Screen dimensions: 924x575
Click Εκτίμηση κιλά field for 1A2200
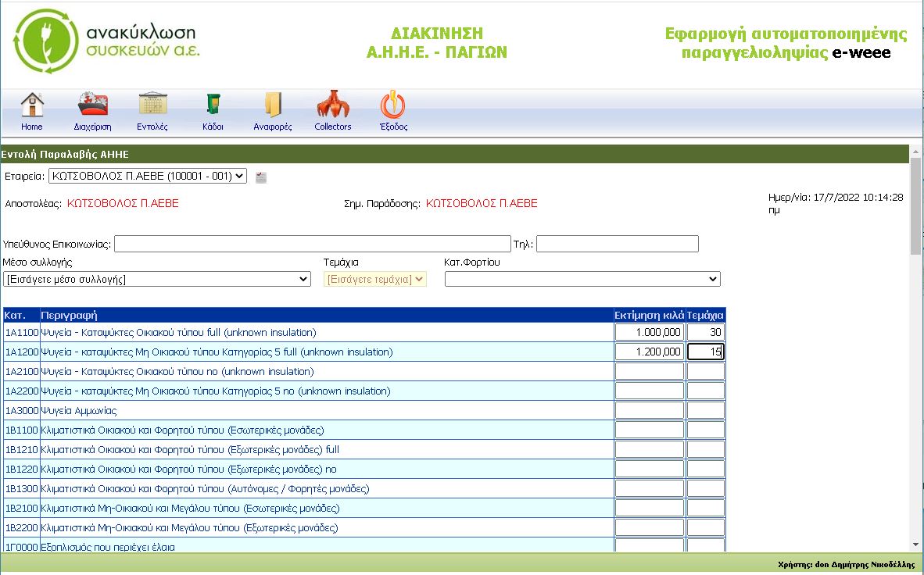point(650,391)
